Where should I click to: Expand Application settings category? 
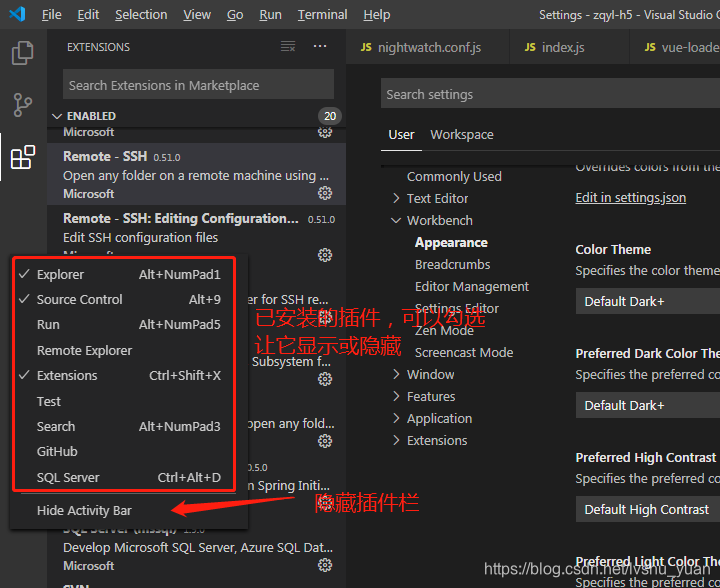point(396,418)
